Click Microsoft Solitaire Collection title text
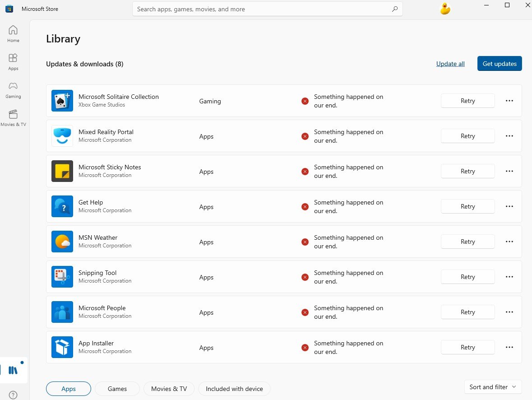 click(x=118, y=97)
